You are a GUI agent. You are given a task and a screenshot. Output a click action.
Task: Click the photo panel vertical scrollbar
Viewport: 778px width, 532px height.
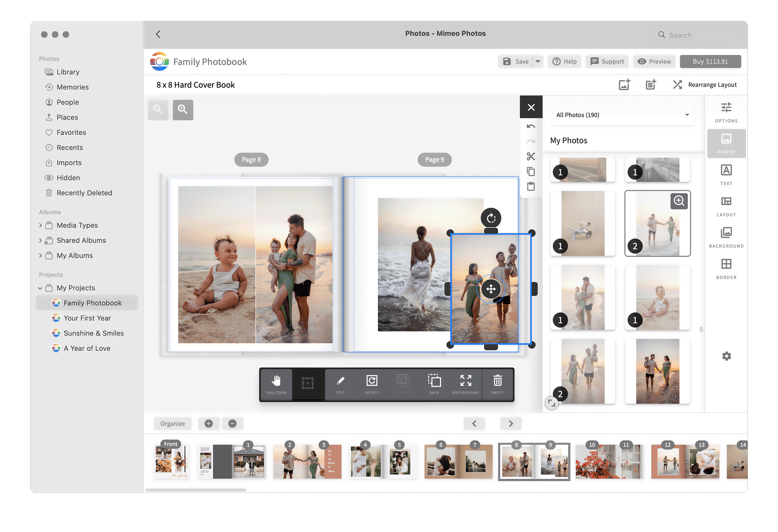point(701,329)
